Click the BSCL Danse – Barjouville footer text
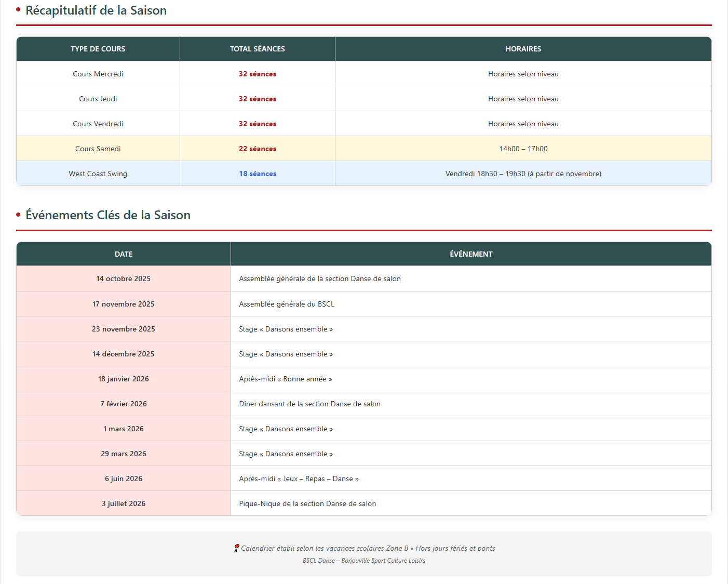This screenshot has width=728, height=584. (363, 561)
